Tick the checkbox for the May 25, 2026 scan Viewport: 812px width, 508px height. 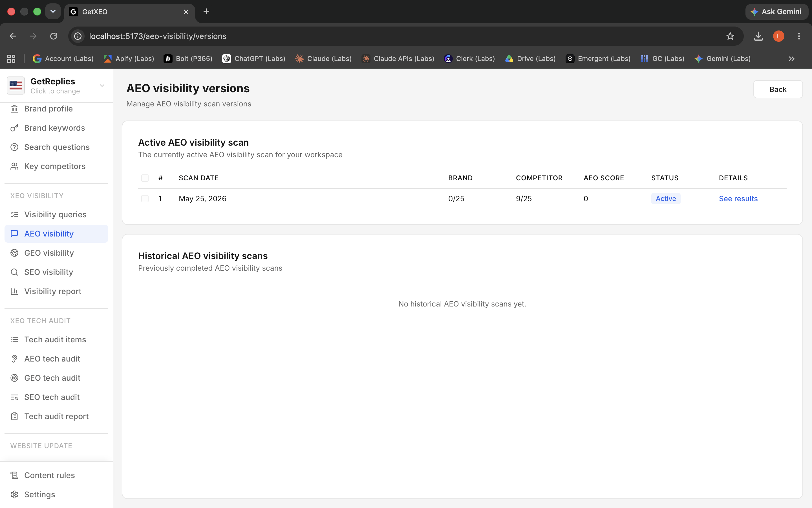pyautogui.click(x=145, y=199)
